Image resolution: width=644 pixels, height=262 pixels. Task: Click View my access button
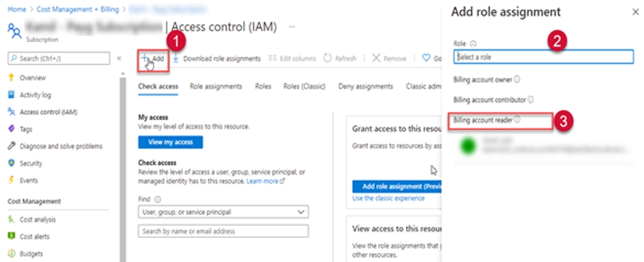point(171,142)
